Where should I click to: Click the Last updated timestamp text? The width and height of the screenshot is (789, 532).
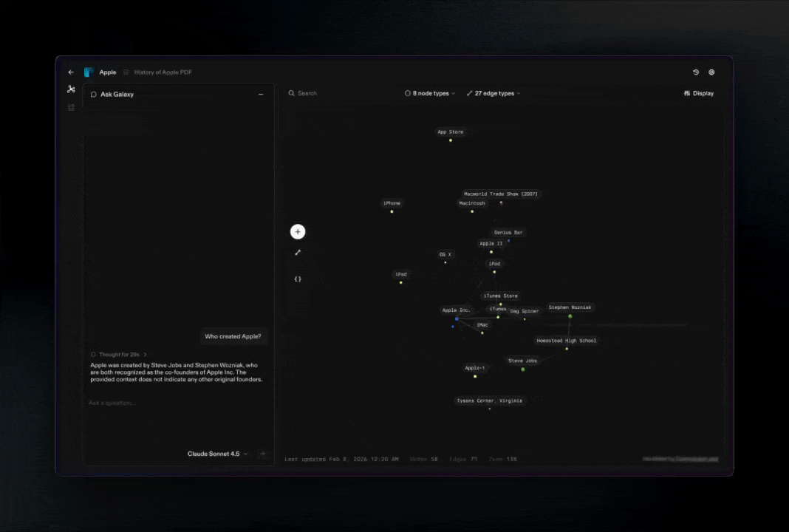click(341, 459)
